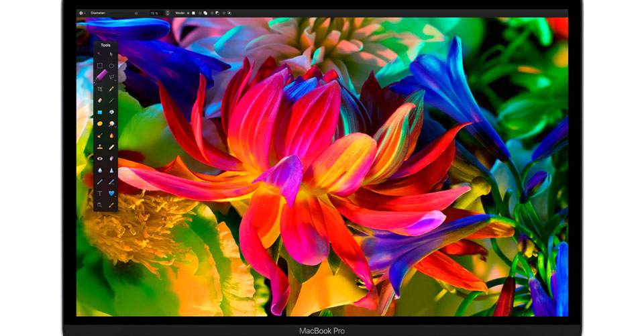Select the Rectangular Marquee tool
The width and height of the screenshot is (644, 336).
tap(100, 66)
